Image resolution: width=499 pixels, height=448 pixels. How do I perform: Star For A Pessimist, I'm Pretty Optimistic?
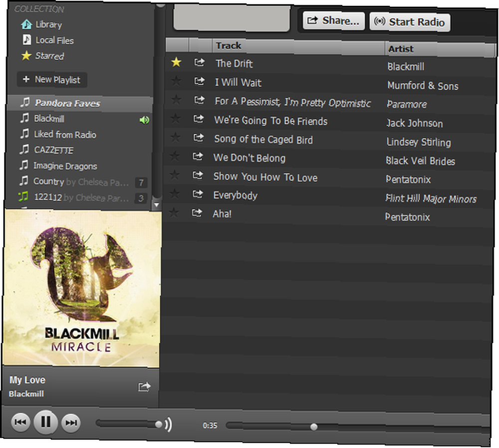tap(176, 100)
